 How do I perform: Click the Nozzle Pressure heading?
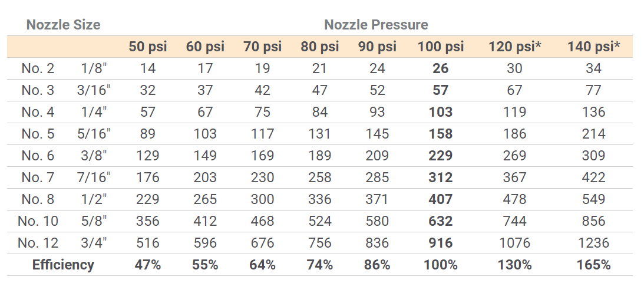[x=376, y=25]
